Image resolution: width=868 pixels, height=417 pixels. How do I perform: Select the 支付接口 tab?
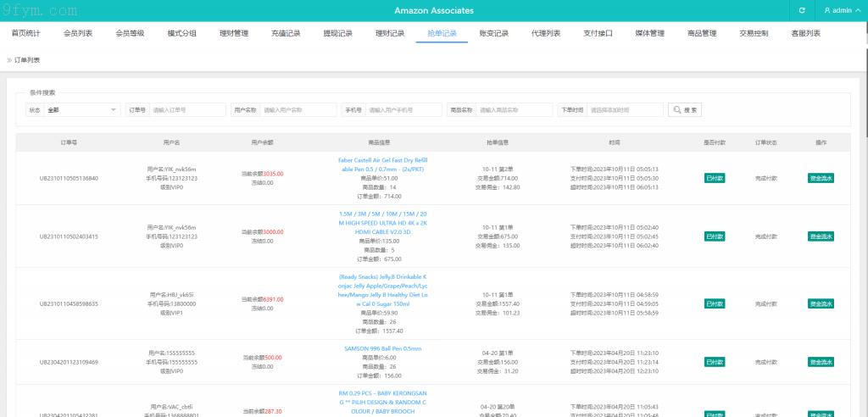tap(598, 34)
